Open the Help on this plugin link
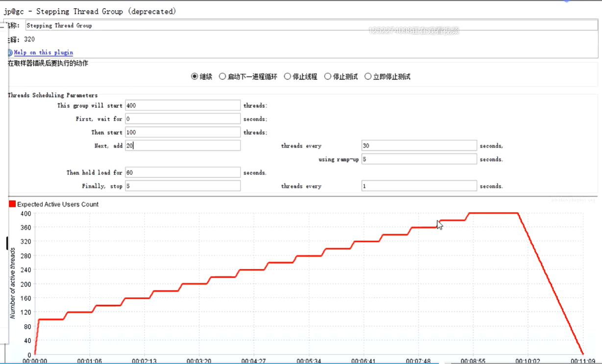 point(44,52)
